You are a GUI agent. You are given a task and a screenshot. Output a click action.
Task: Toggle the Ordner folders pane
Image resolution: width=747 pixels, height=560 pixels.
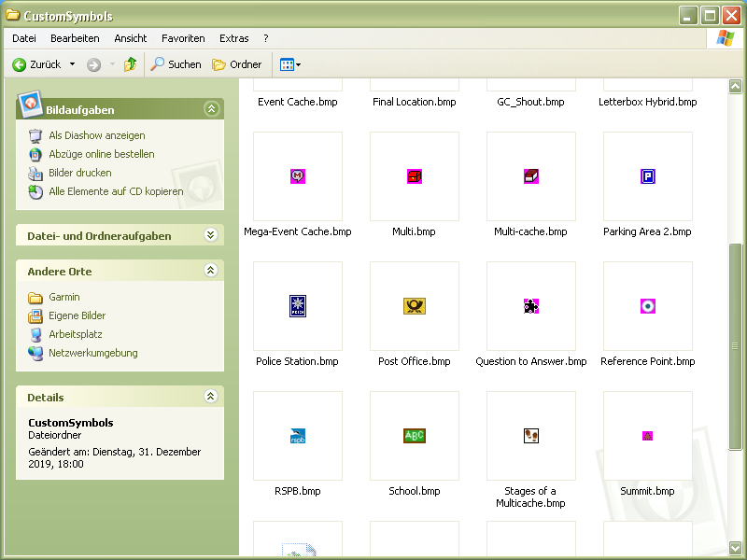pyautogui.click(x=237, y=64)
